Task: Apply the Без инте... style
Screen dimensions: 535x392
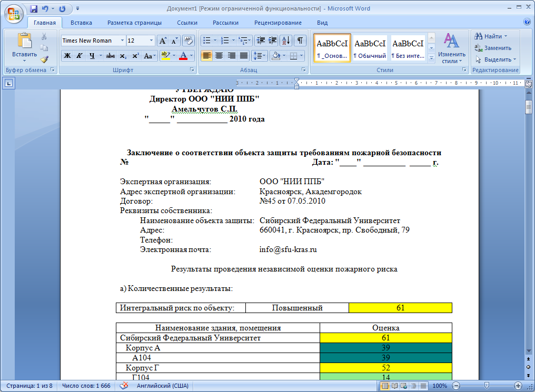Action: coord(408,48)
